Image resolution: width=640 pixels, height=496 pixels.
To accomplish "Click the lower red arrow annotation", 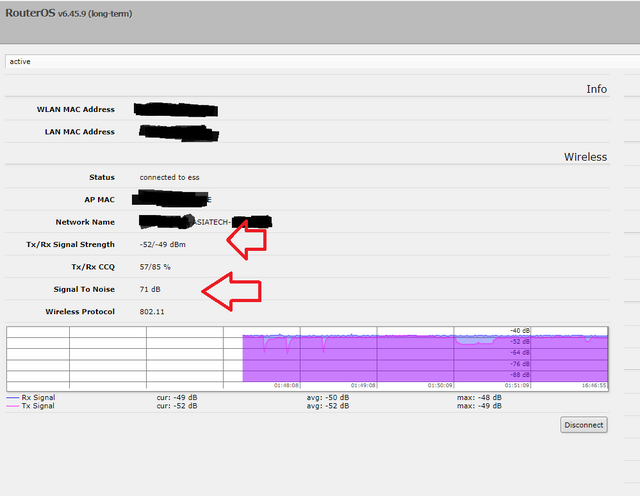I will pyautogui.click(x=232, y=290).
